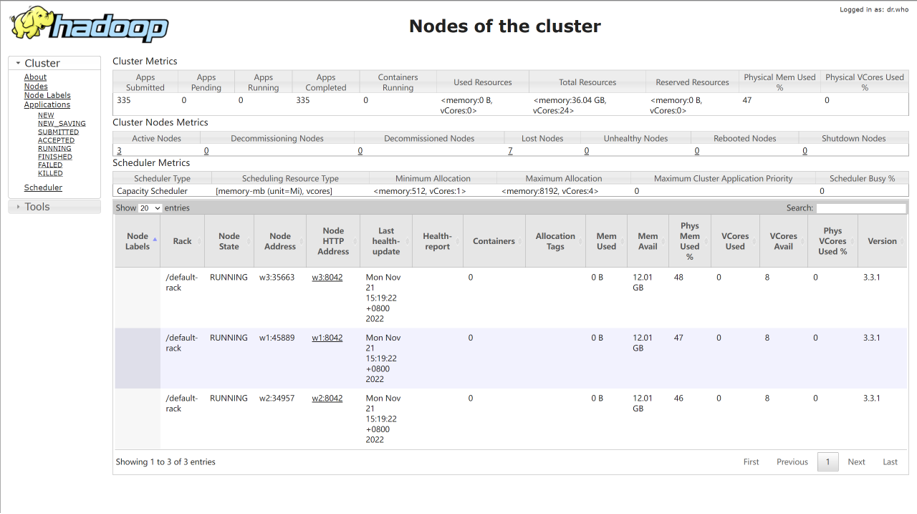
Task: Click node address w3:35663 cell
Action: point(277,278)
